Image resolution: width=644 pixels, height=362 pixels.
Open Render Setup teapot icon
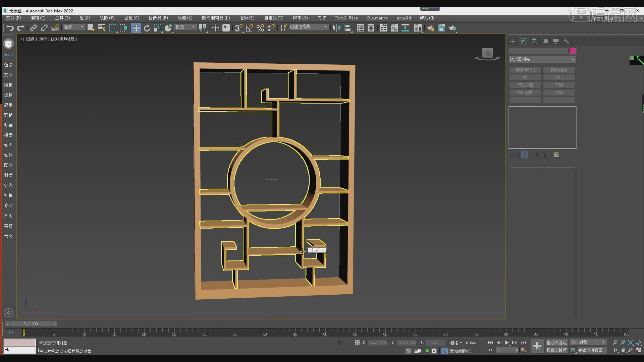click(431, 28)
